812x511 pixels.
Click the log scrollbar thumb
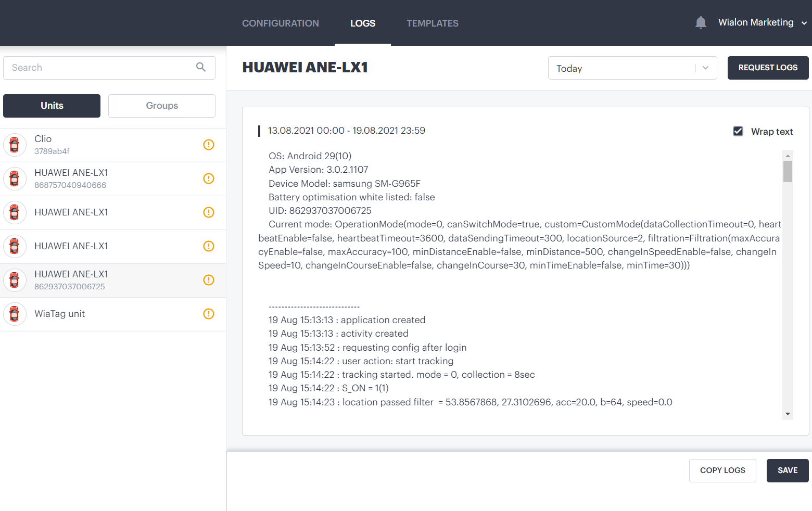coord(788,171)
